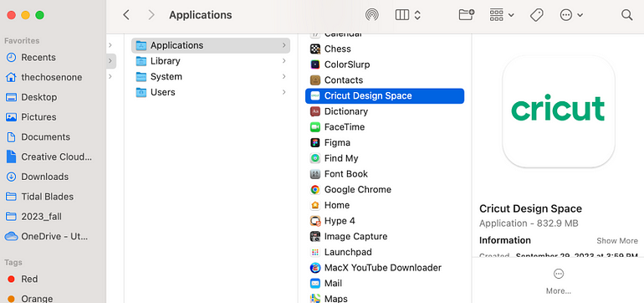The image size is (644, 303).
Task: Open Recents in the sidebar
Action: 38,57
